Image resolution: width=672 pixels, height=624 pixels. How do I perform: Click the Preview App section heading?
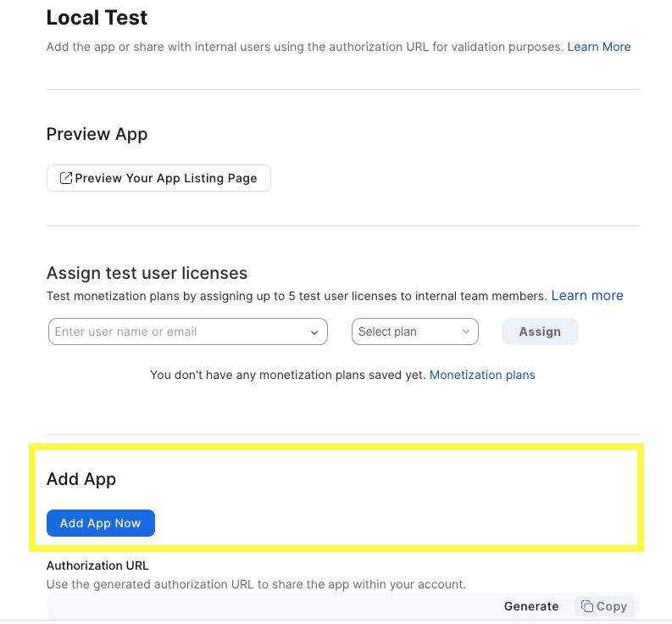[x=97, y=134]
